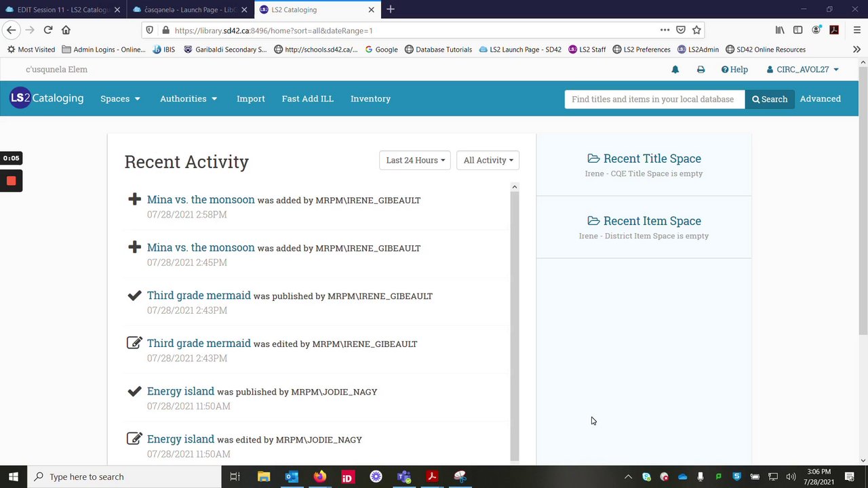
Task: Click scroll-up arrow of Recent Activity list
Action: 514,187
